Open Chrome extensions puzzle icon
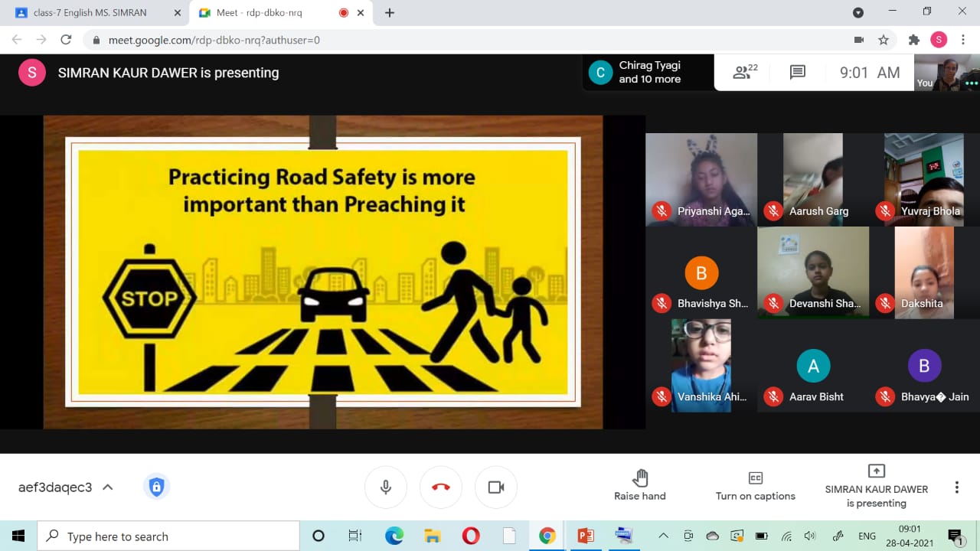The height and width of the screenshot is (551, 980). [913, 40]
